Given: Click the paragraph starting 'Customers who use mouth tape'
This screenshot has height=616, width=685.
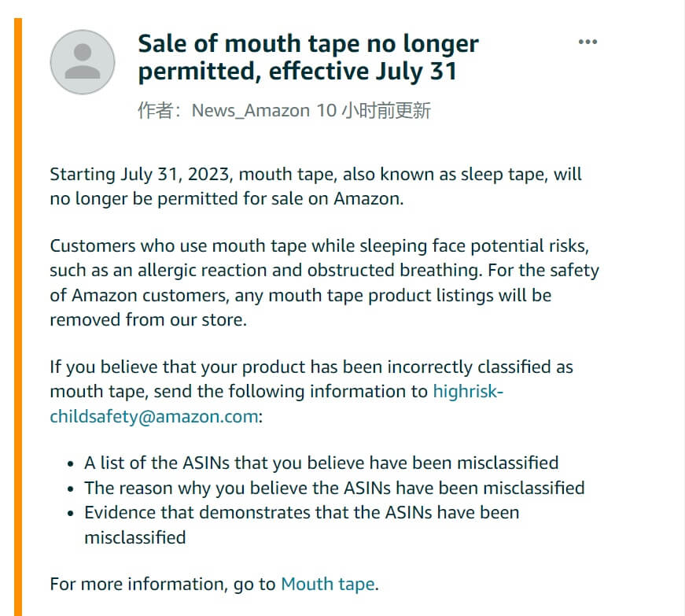Looking at the screenshot, I should click(322, 282).
